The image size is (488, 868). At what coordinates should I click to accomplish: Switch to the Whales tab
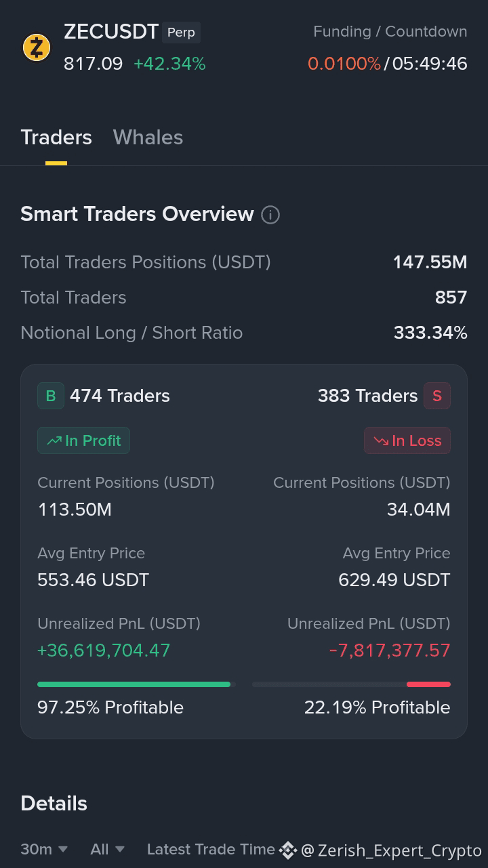coord(148,138)
